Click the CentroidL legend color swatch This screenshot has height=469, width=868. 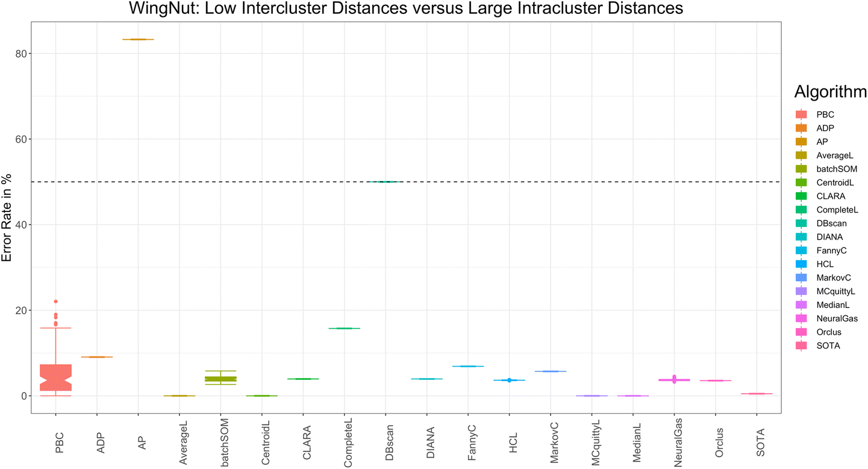802,182
